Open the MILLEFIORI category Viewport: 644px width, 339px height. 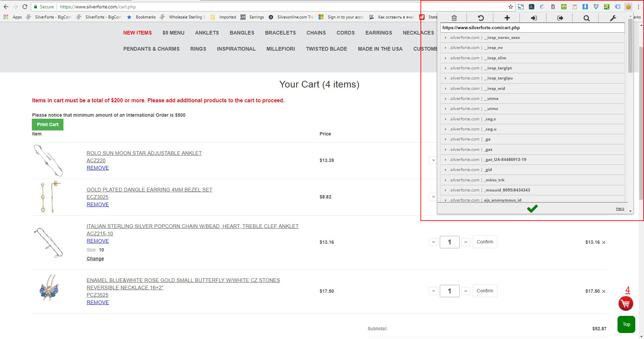(x=281, y=49)
